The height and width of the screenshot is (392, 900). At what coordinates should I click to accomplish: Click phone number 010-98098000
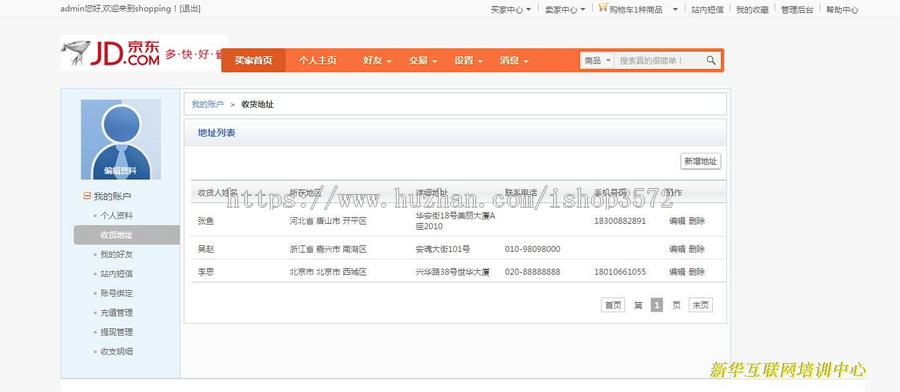[533, 249]
